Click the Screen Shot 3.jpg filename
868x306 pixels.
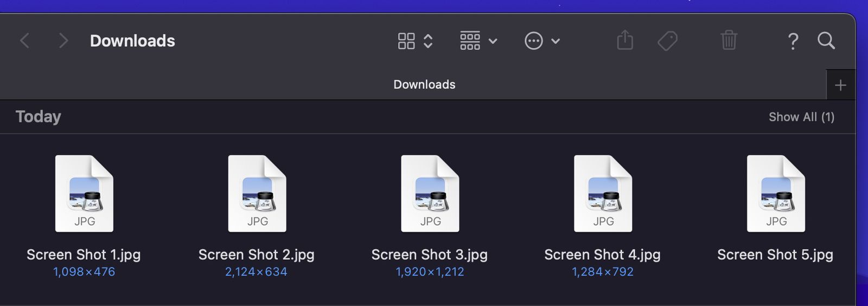point(430,254)
